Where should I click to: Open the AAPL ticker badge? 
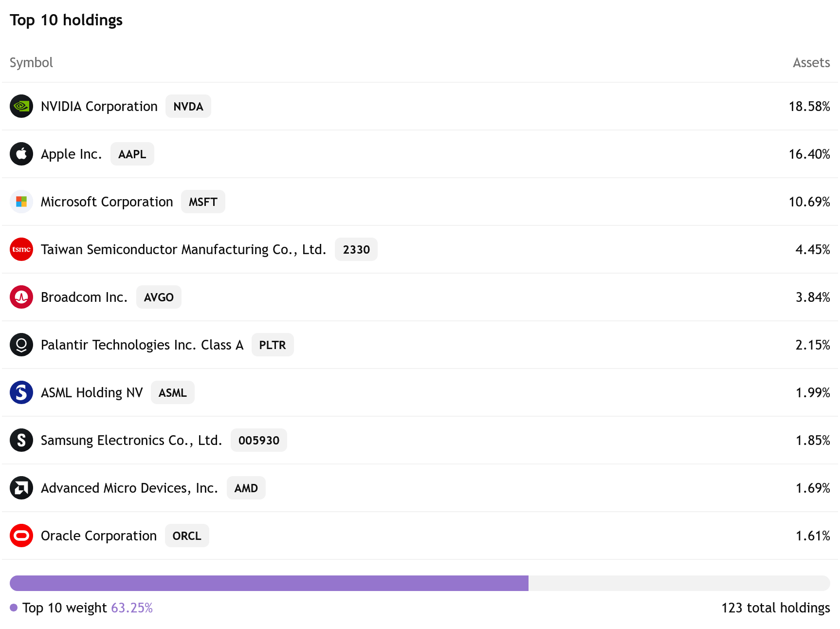(x=132, y=154)
